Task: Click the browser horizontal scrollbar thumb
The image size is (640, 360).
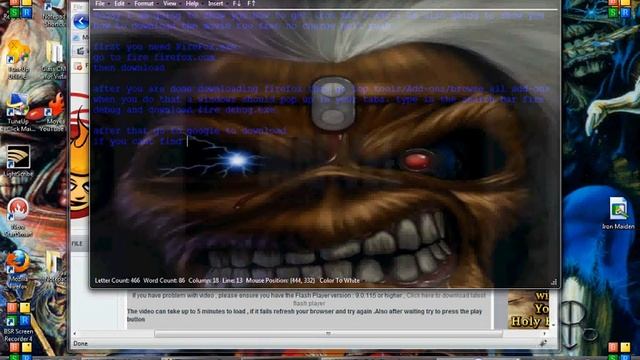Action: (x=328, y=333)
